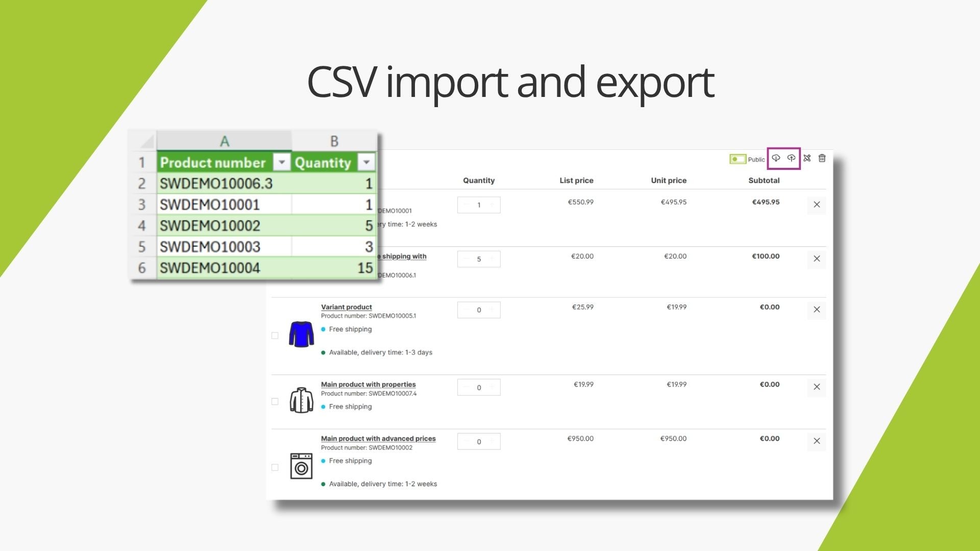Click Product number: SWDEMO10005.1 text
Screen dimensions: 980x551
click(369, 316)
